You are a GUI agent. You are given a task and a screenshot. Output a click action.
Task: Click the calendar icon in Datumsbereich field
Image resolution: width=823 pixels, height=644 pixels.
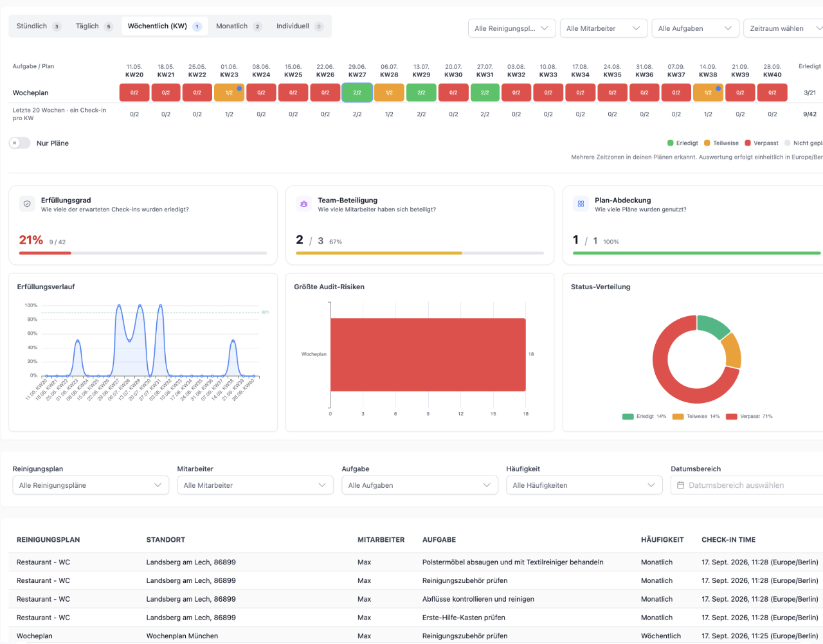(x=681, y=485)
